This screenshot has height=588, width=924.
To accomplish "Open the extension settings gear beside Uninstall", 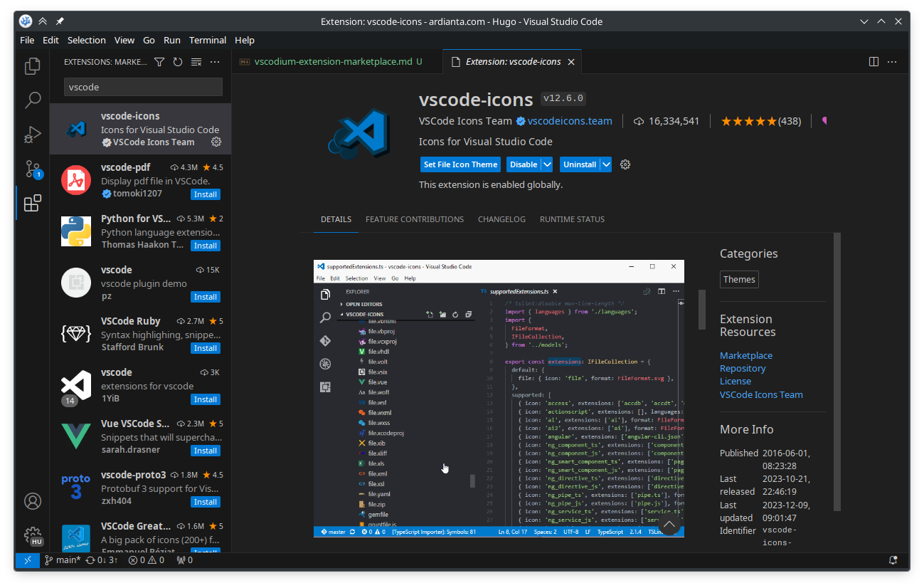I will point(625,164).
